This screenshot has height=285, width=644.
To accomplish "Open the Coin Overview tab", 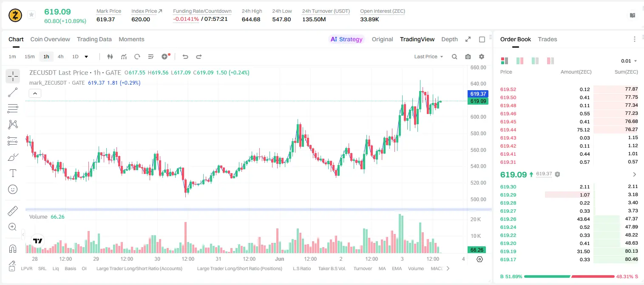I will click(x=50, y=39).
